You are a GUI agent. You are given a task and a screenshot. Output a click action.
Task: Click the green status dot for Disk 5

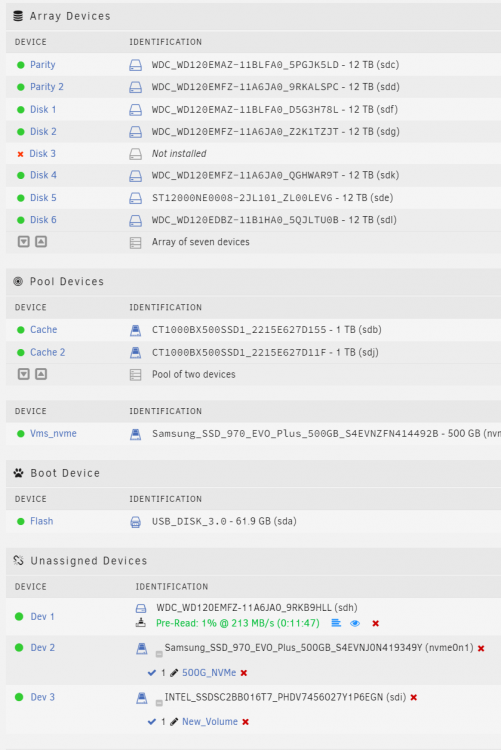21,198
